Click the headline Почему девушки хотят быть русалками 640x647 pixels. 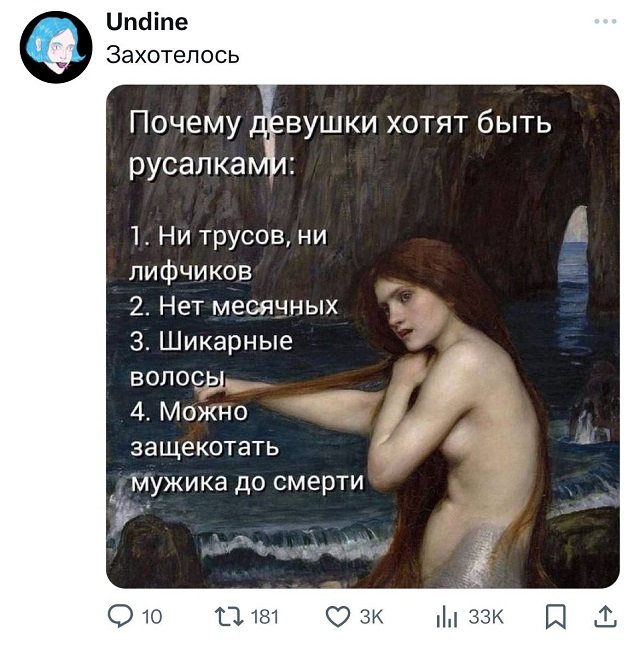click(340, 144)
